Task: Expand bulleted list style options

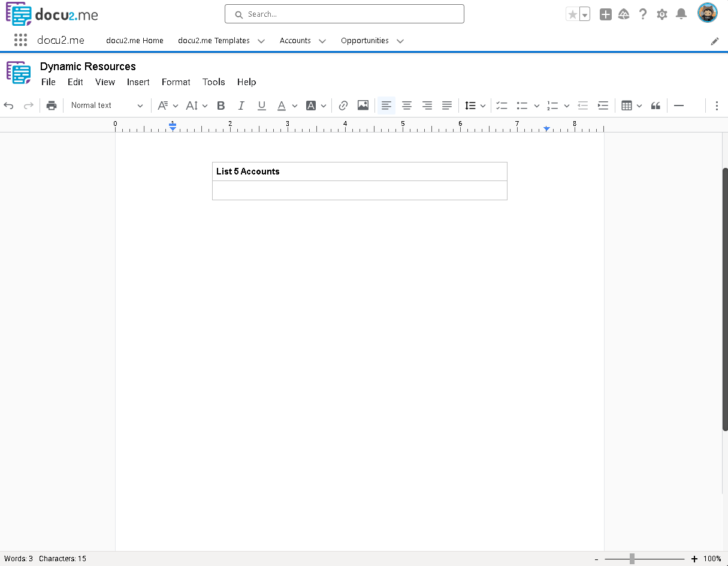Action: 537,106
